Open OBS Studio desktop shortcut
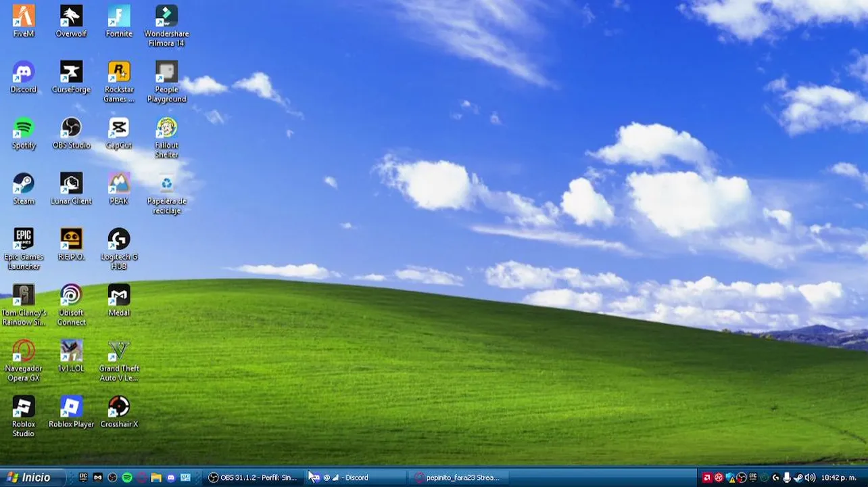This screenshot has height=487, width=868. point(71,133)
